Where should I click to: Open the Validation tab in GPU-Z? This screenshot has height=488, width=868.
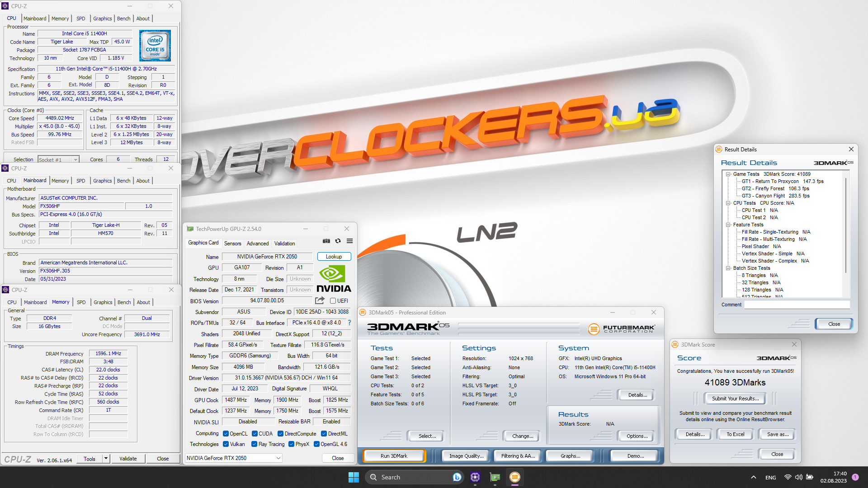[284, 244]
